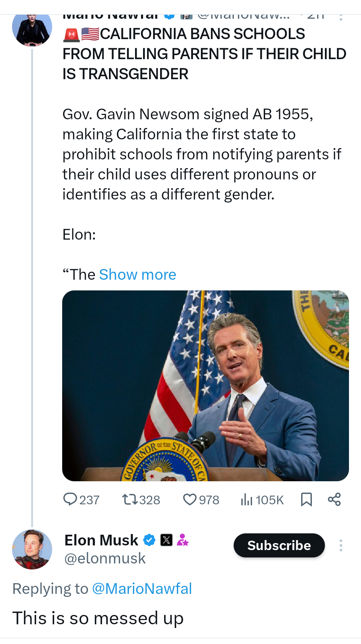Open the "This is so messed up" reply
The height and width of the screenshot is (644, 361).
98,618
